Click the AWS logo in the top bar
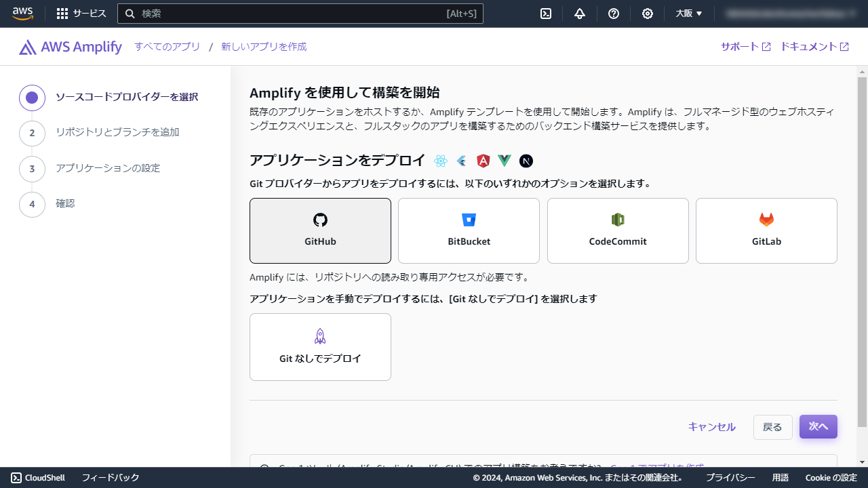 22,14
